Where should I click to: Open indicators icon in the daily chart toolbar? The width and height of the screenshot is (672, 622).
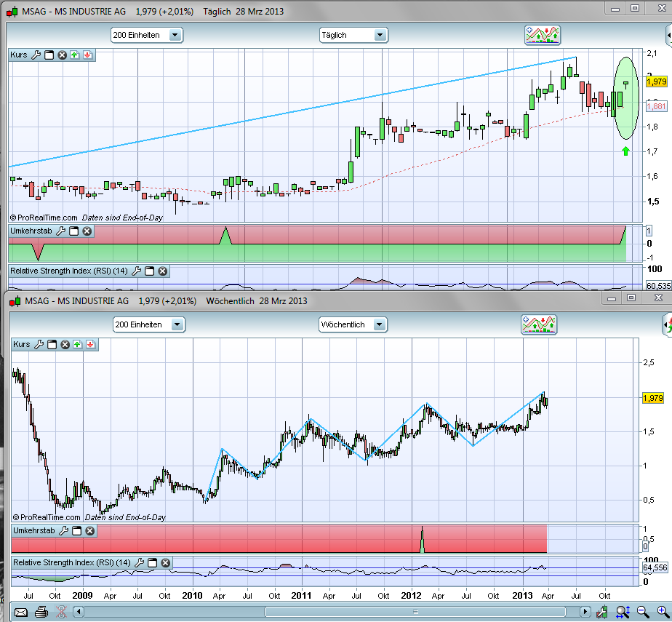(x=543, y=34)
